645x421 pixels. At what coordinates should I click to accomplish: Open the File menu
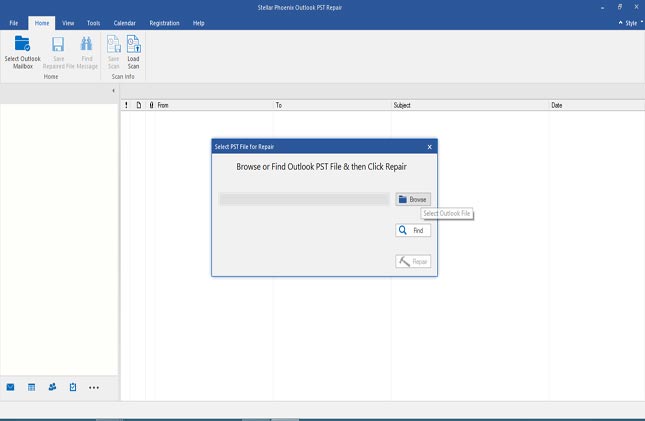(x=14, y=22)
